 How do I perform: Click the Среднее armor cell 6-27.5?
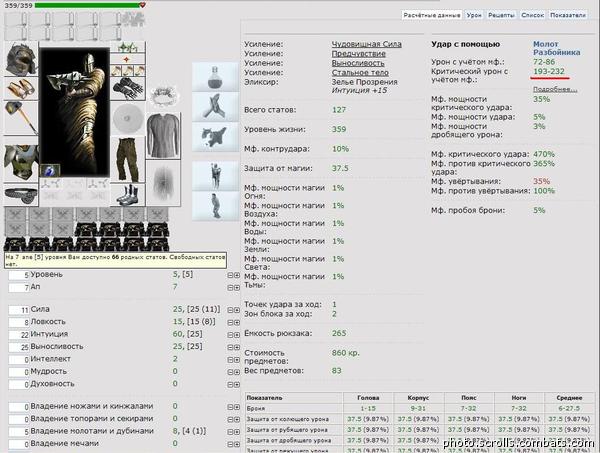[569, 409]
